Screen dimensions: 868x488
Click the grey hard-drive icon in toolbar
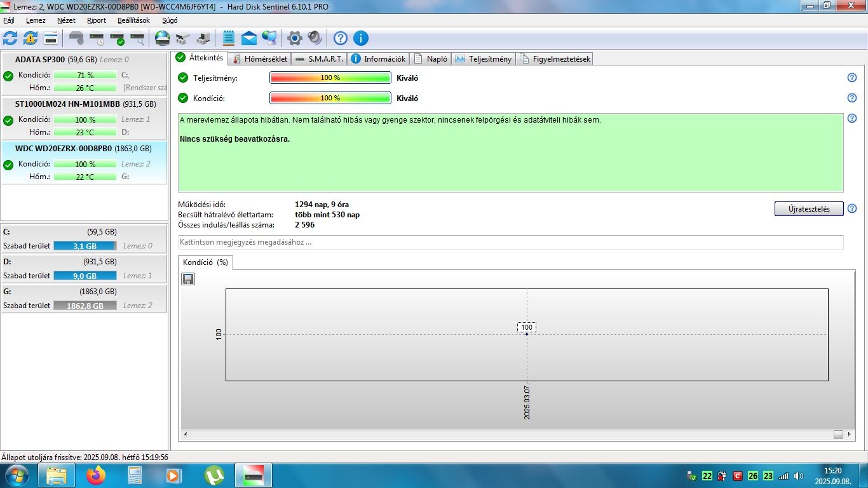point(76,38)
